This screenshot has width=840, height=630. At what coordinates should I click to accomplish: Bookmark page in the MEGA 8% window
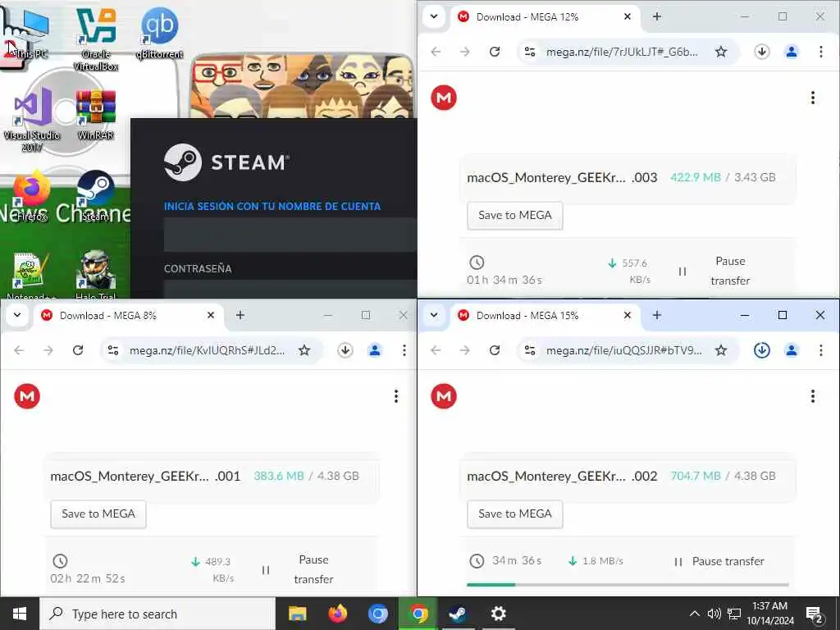(304, 350)
